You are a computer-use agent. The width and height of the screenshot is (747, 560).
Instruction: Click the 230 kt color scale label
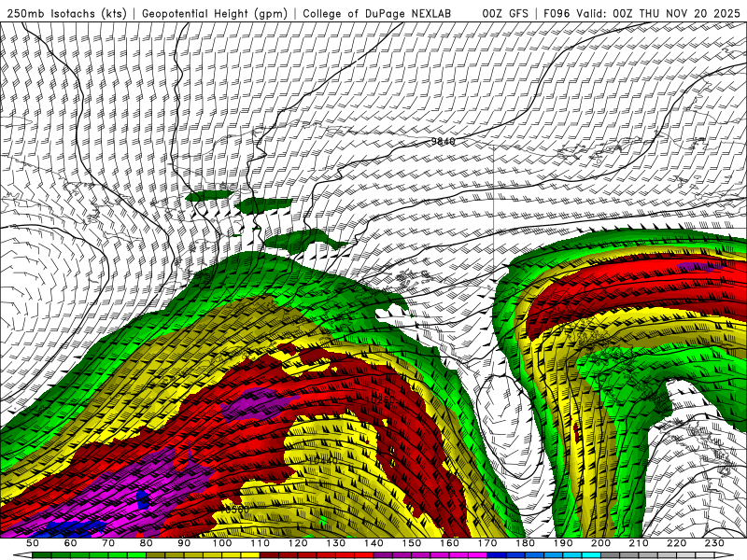point(715,543)
